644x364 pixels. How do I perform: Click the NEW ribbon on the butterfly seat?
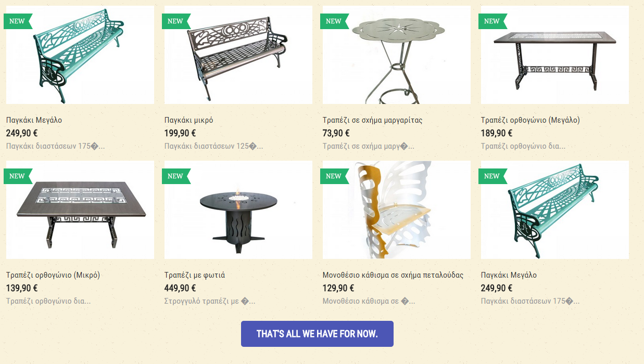point(334,176)
